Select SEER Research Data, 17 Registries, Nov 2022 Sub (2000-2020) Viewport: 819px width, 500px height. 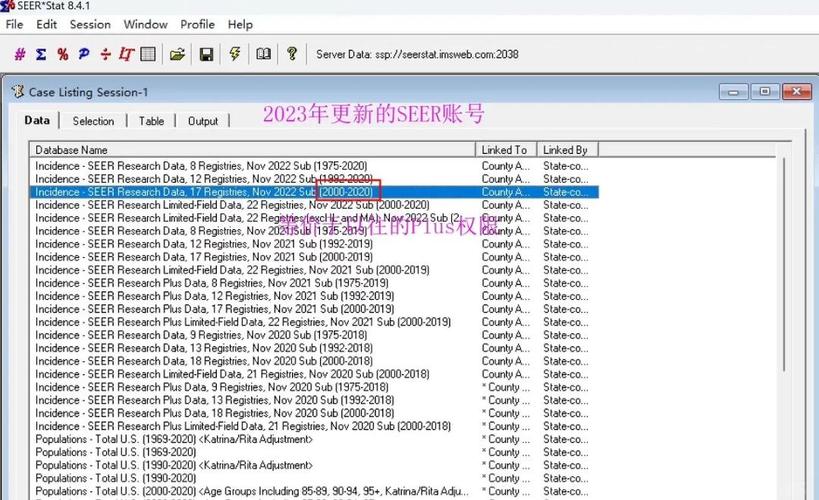coord(314,192)
